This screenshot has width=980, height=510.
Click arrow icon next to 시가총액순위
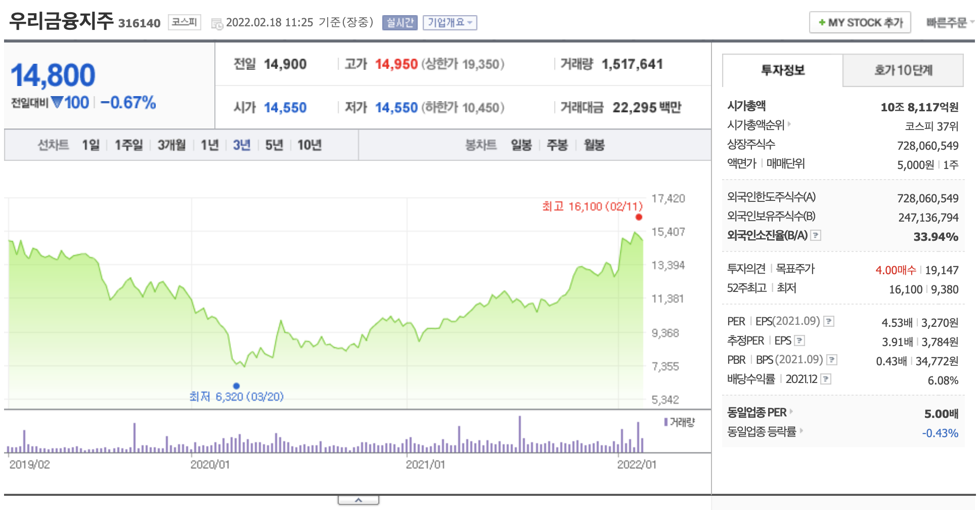point(789,124)
